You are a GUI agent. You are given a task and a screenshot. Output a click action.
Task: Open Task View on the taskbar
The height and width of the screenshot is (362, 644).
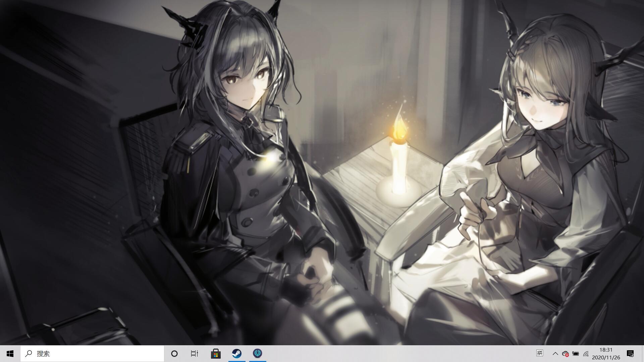point(195,354)
